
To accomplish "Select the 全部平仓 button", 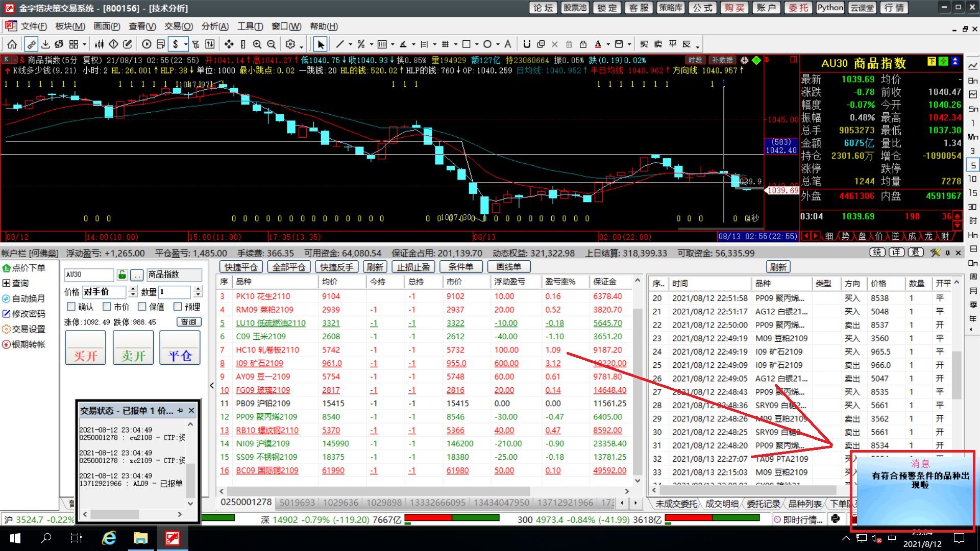I will pyautogui.click(x=289, y=267).
